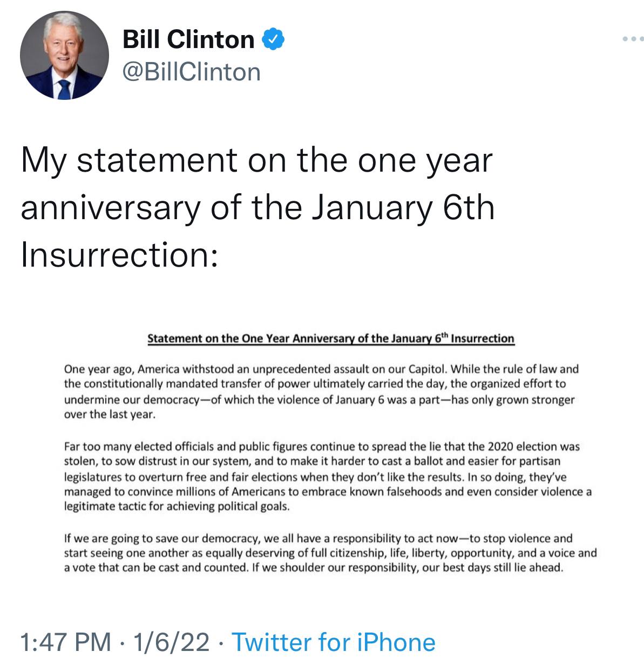The height and width of the screenshot is (672, 644).
Task: Click paragraph starting 'One year ago, America'
Action: [321, 392]
